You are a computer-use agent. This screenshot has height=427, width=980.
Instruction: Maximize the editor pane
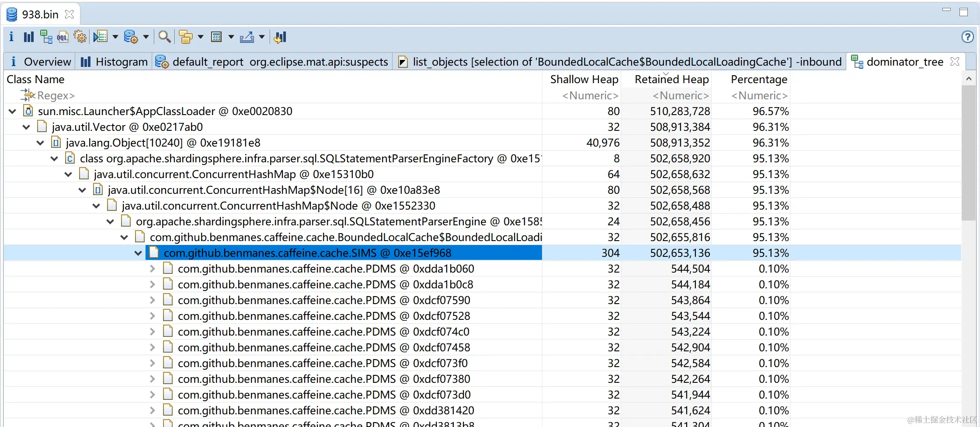pyautogui.click(x=963, y=12)
